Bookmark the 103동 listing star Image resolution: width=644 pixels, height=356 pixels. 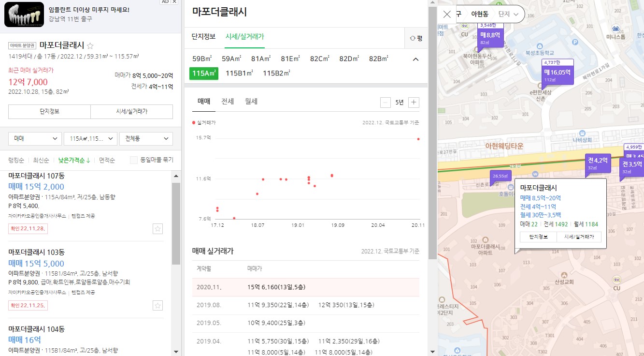(157, 305)
